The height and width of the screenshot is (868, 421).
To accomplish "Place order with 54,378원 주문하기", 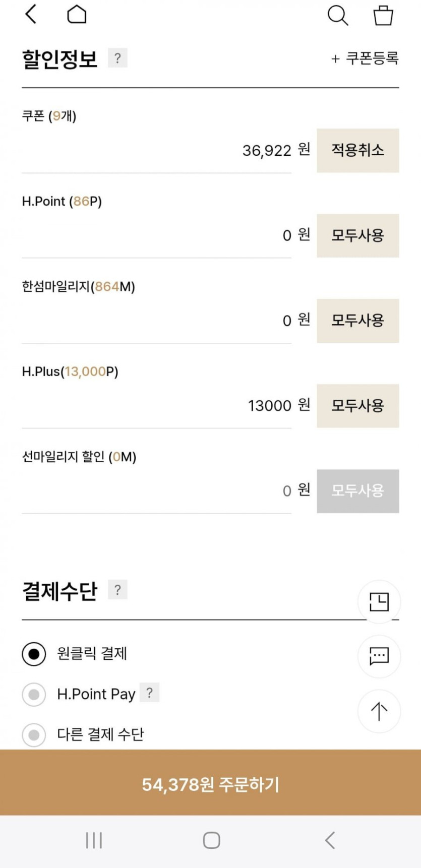I will [210, 784].
